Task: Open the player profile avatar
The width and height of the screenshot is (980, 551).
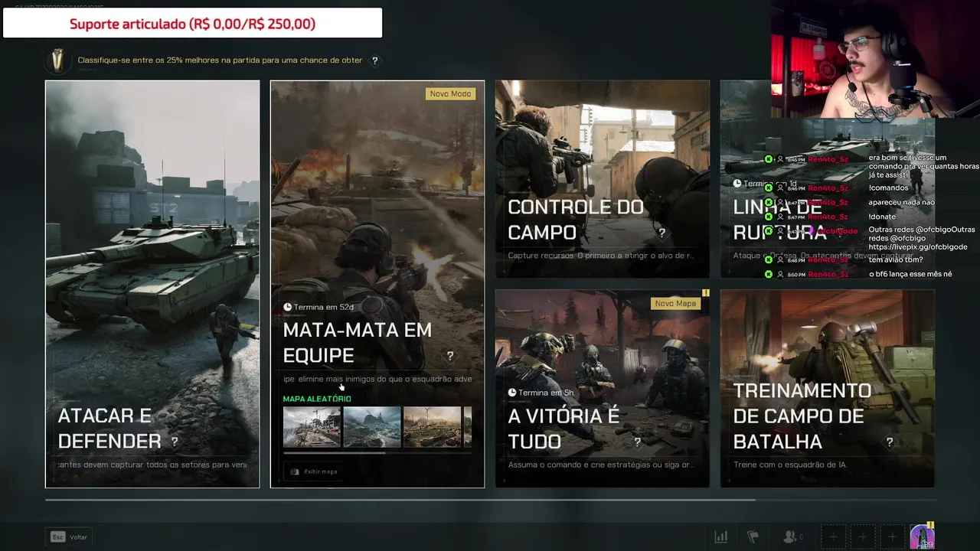Action: [922, 536]
